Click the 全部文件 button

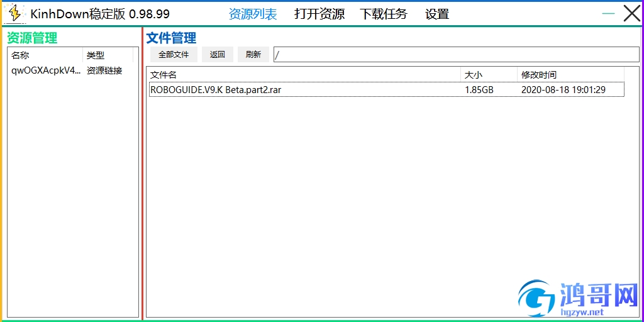pos(174,55)
